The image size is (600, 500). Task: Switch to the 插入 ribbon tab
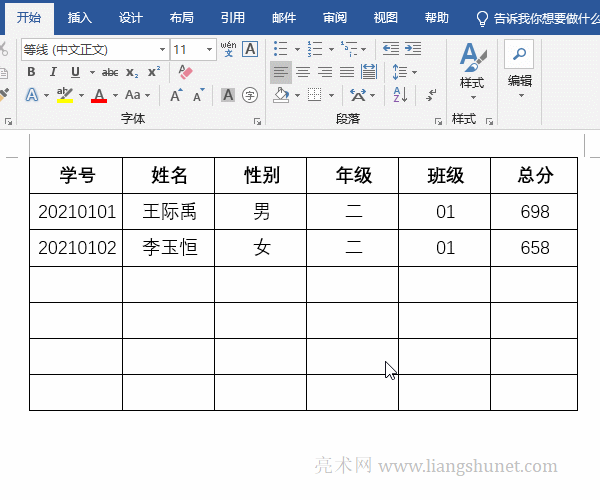click(x=80, y=17)
